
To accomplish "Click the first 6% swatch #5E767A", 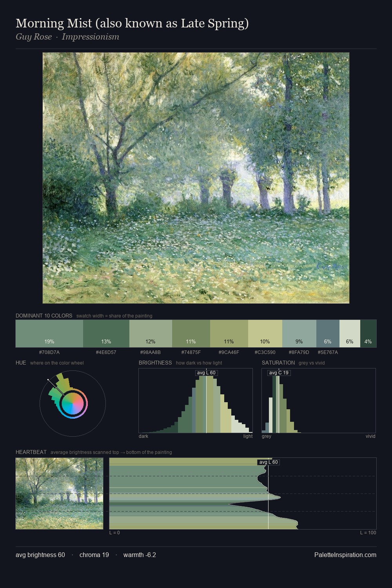I will pos(328,334).
